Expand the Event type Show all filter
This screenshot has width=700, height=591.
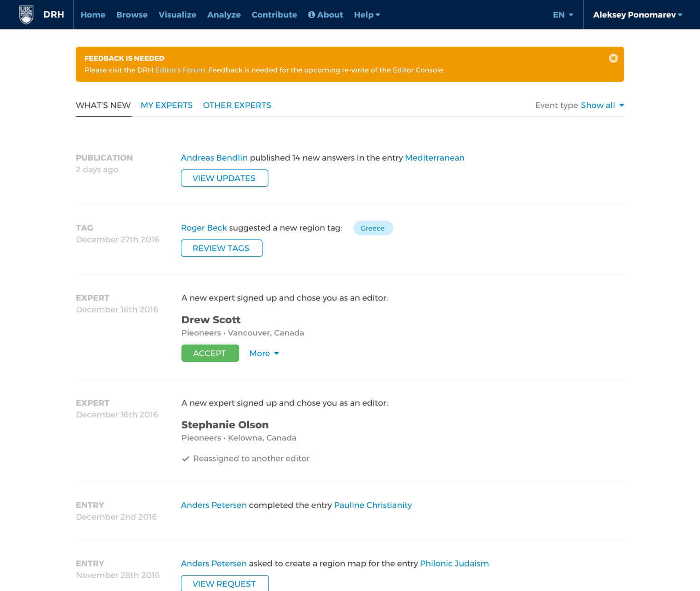[602, 105]
